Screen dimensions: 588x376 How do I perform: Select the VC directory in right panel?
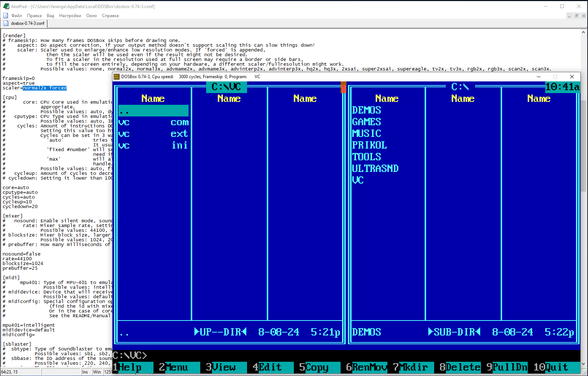click(358, 180)
